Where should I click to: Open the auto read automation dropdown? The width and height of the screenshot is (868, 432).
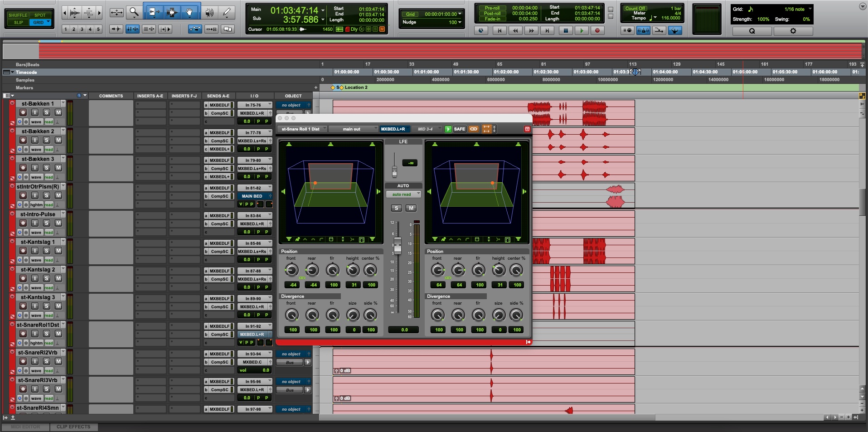[403, 194]
